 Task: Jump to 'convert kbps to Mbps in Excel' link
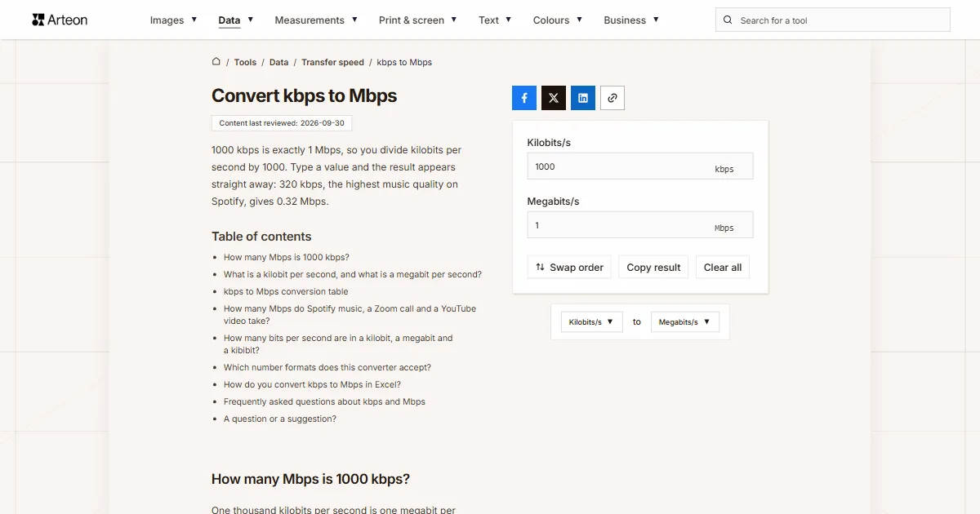point(312,384)
